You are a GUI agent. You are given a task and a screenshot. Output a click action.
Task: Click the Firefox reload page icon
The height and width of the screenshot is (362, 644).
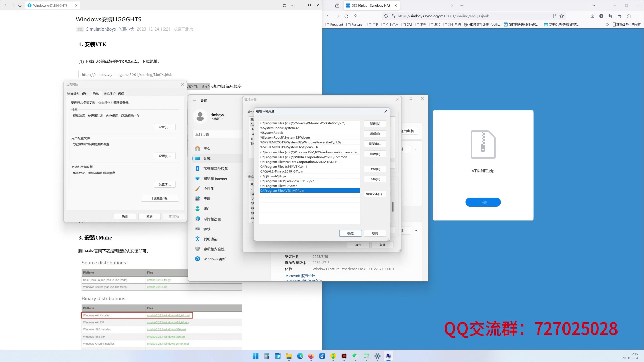(346, 16)
